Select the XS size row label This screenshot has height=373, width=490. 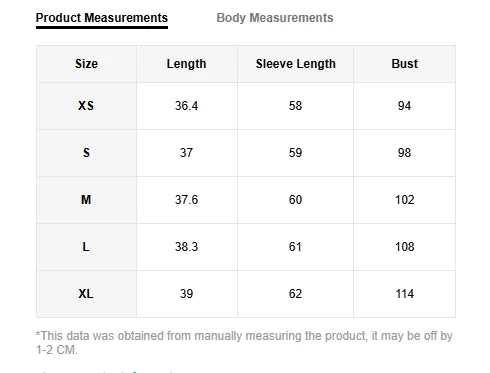86,106
